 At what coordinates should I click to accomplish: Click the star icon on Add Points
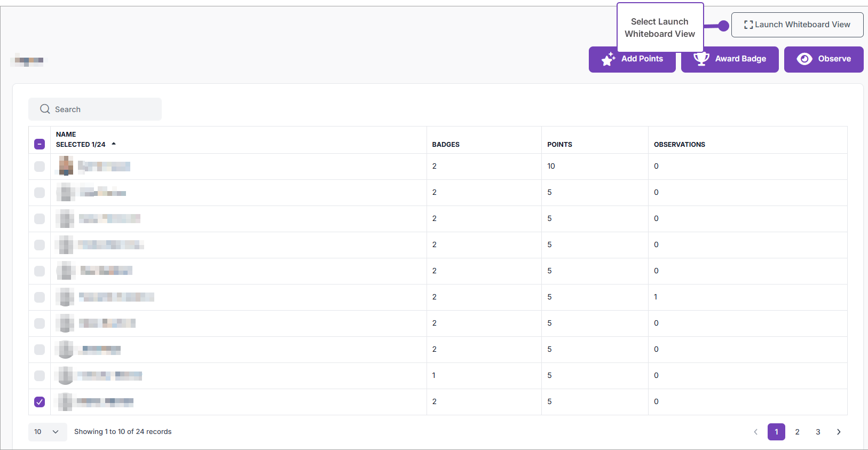pos(608,59)
